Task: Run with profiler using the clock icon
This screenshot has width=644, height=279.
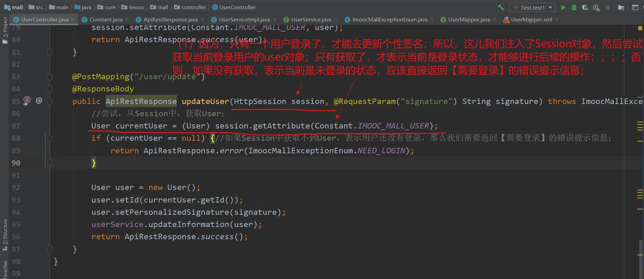Action: tap(596, 7)
